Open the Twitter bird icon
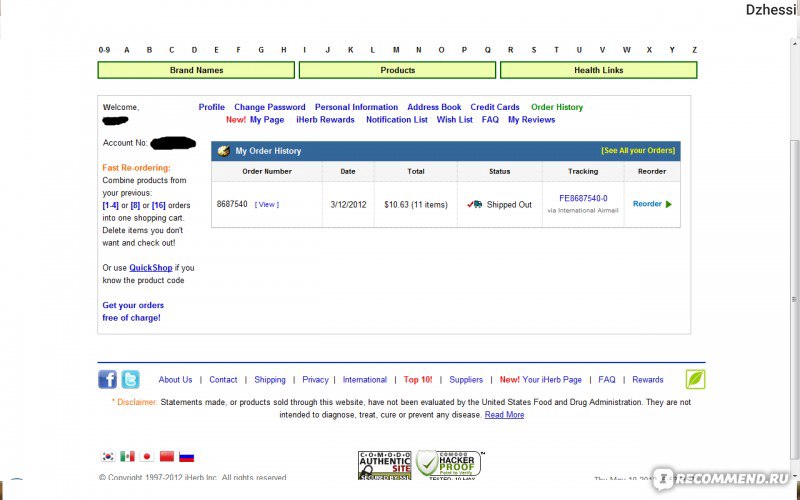 click(131, 380)
